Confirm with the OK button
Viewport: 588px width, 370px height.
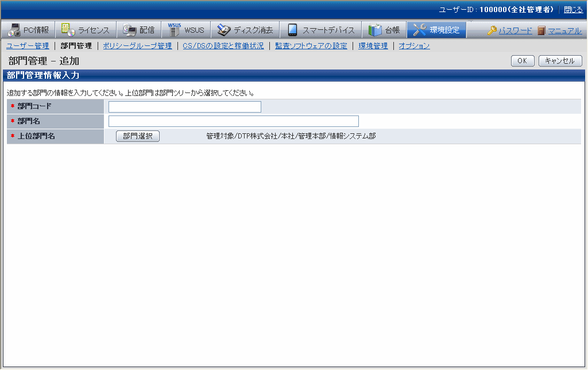tap(523, 61)
